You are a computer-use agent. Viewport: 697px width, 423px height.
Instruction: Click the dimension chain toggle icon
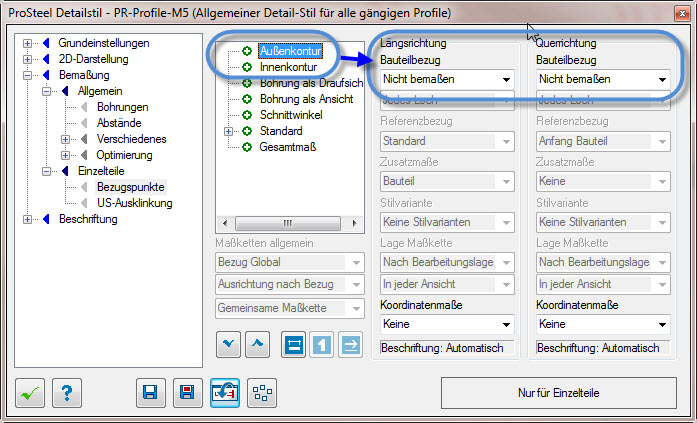[293, 344]
